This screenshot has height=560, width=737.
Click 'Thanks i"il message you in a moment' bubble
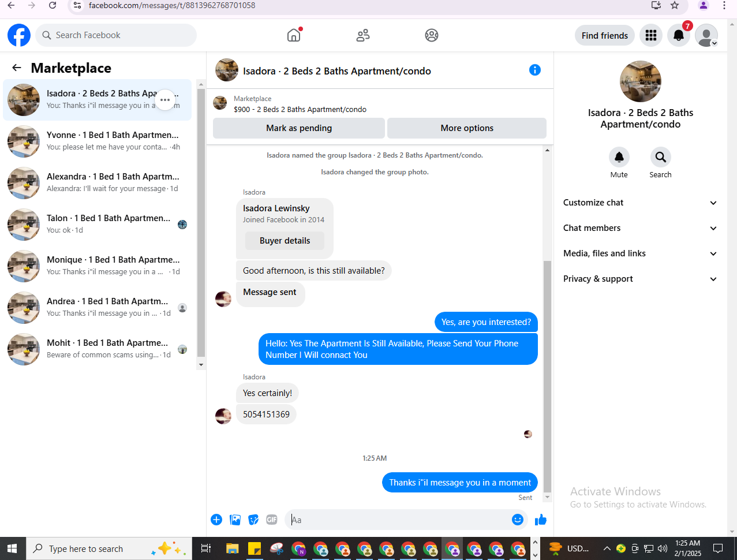(x=460, y=483)
